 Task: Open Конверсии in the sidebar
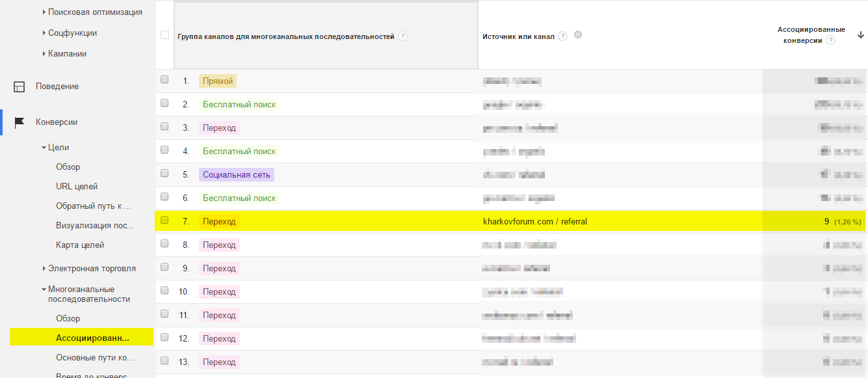57,122
